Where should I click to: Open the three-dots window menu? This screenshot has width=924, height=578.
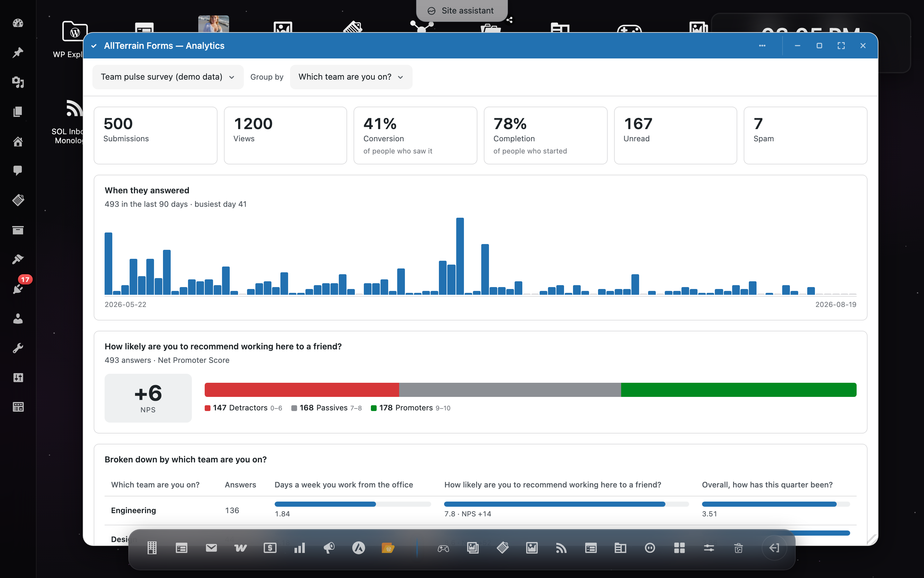coord(762,46)
